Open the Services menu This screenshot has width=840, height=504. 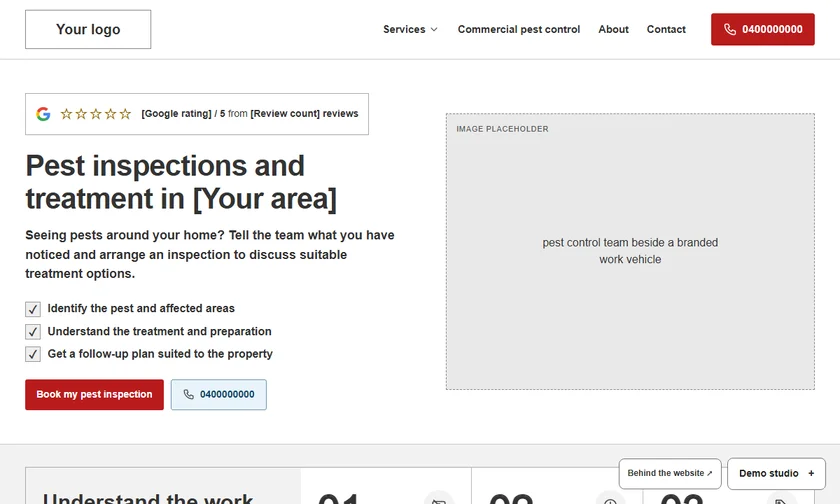(410, 29)
